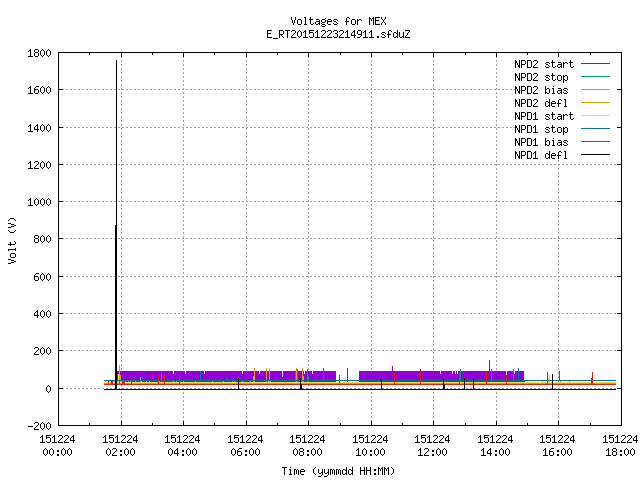Click the y-axis label 'Volt (V)'
Viewport: 640px width, 480px height.
pyautogui.click(x=12, y=241)
